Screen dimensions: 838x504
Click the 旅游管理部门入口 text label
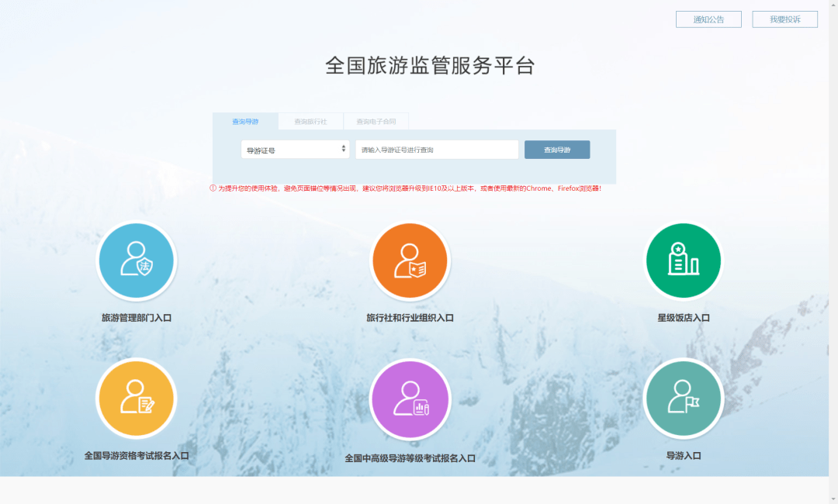(137, 318)
